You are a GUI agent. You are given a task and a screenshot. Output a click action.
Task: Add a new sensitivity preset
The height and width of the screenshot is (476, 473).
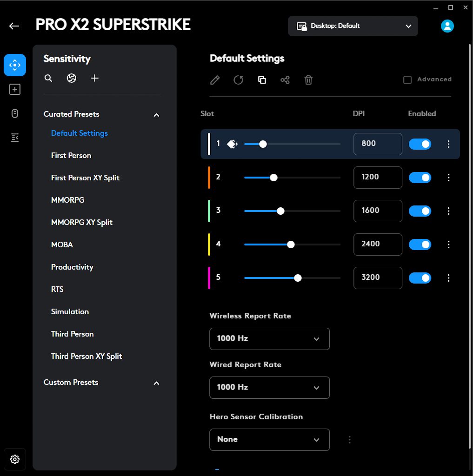tap(95, 78)
